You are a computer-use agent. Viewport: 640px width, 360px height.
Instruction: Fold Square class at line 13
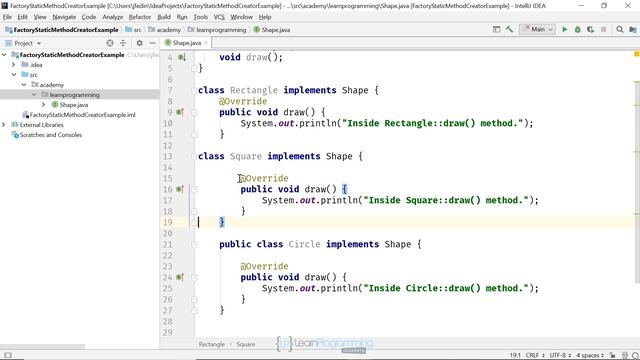pos(194,156)
